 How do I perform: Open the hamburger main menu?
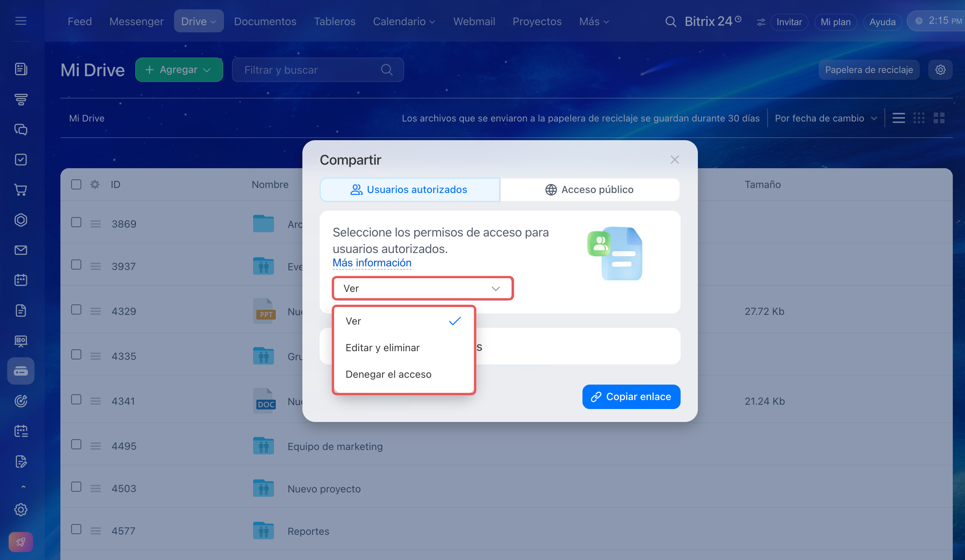21,21
